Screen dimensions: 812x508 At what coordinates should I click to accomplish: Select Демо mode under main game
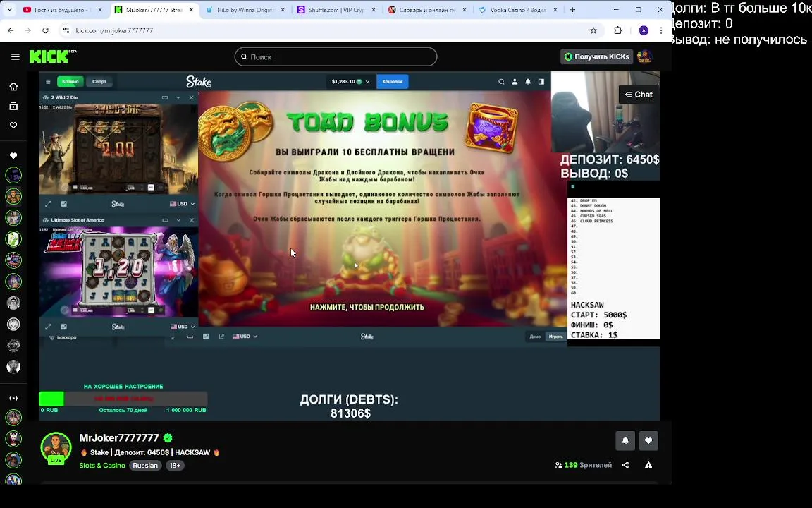[535, 337]
